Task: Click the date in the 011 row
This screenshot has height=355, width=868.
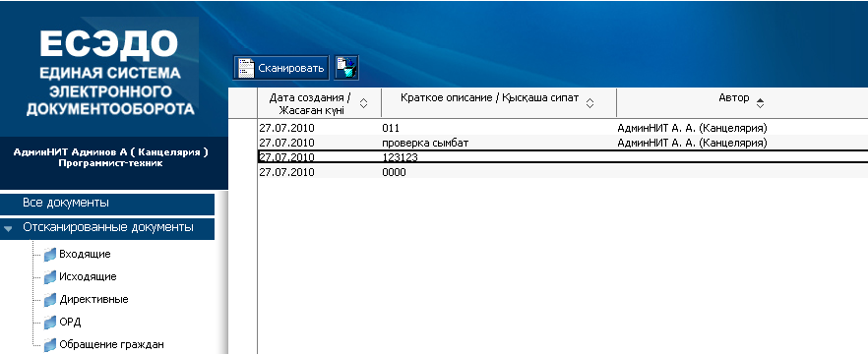Action: pos(286,128)
